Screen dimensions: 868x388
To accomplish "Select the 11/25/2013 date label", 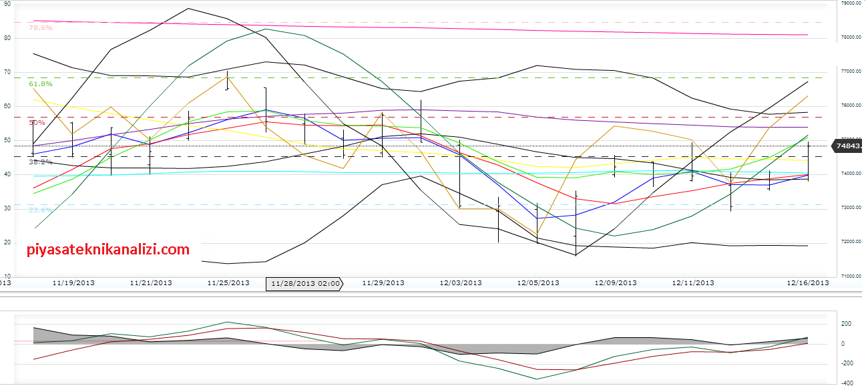I will [228, 283].
